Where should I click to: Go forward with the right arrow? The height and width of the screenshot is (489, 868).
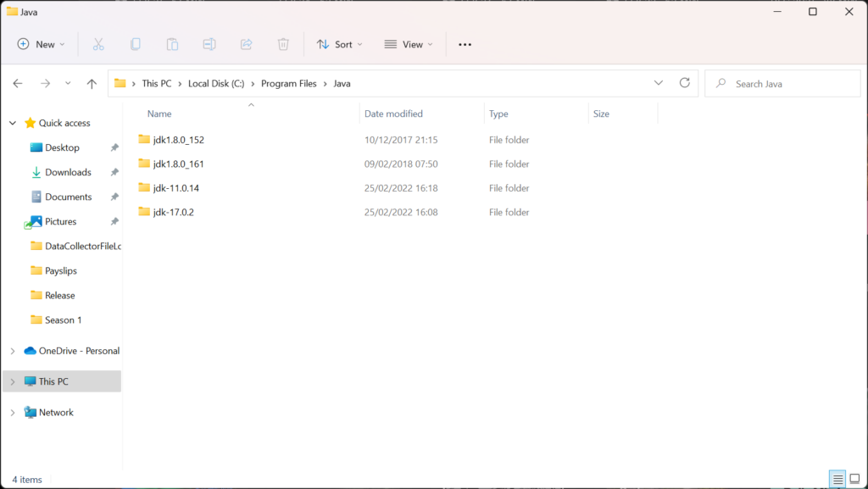[46, 84]
